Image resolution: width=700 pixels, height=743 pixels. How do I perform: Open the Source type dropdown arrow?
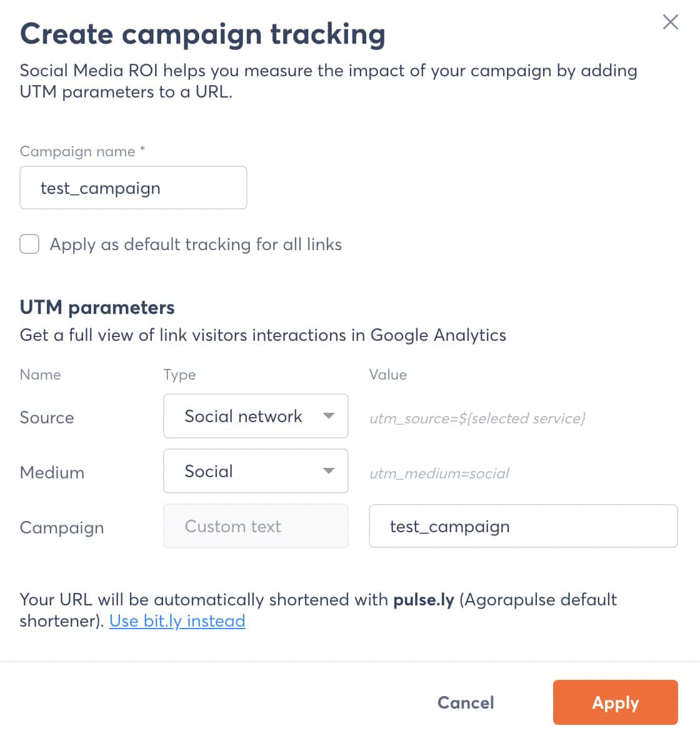pyautogui.click(x=328, y=416)
